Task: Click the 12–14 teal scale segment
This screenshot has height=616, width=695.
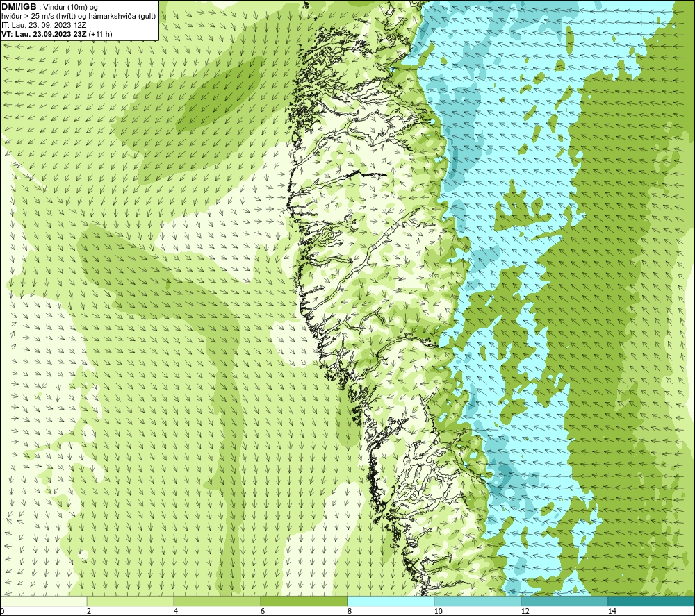Action: click(x=564, y=601)
